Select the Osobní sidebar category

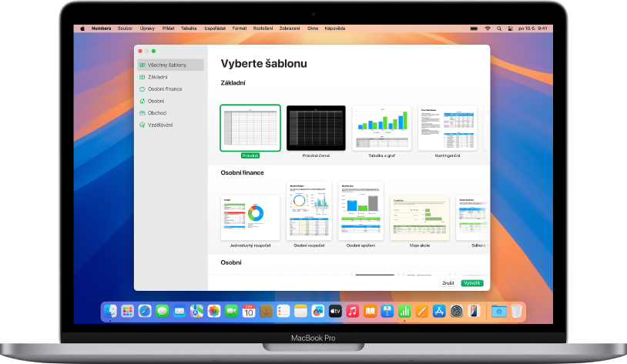(171, 101)
